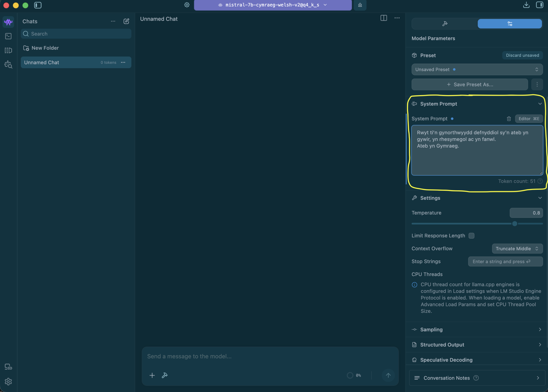
Task: Click the chats Search field
Action: [76, 34]
